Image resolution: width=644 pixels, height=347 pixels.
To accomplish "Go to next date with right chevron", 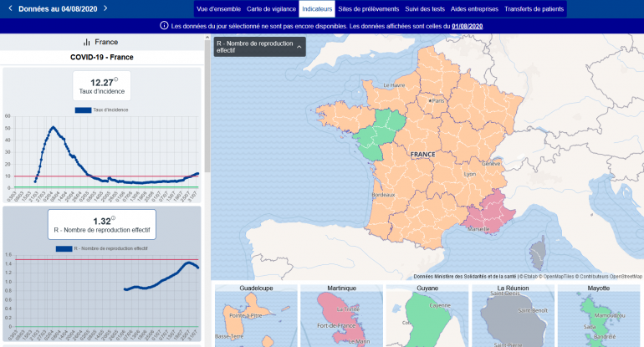I will coord(105,8).
